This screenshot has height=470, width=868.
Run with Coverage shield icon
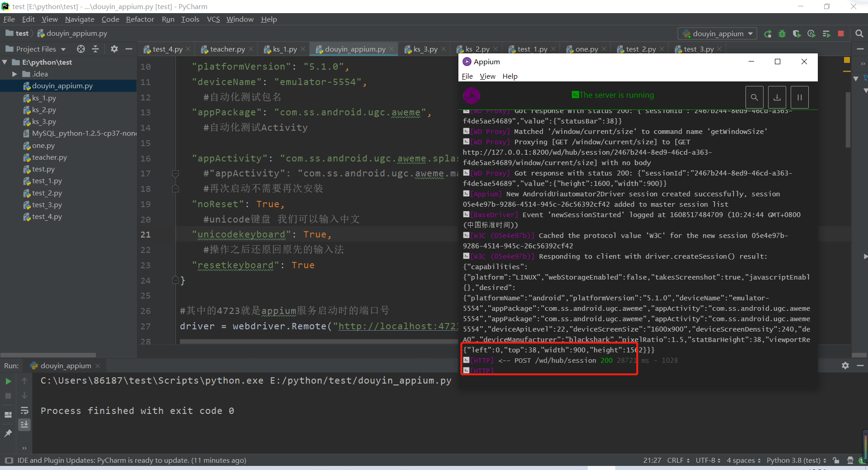point(797,34)
